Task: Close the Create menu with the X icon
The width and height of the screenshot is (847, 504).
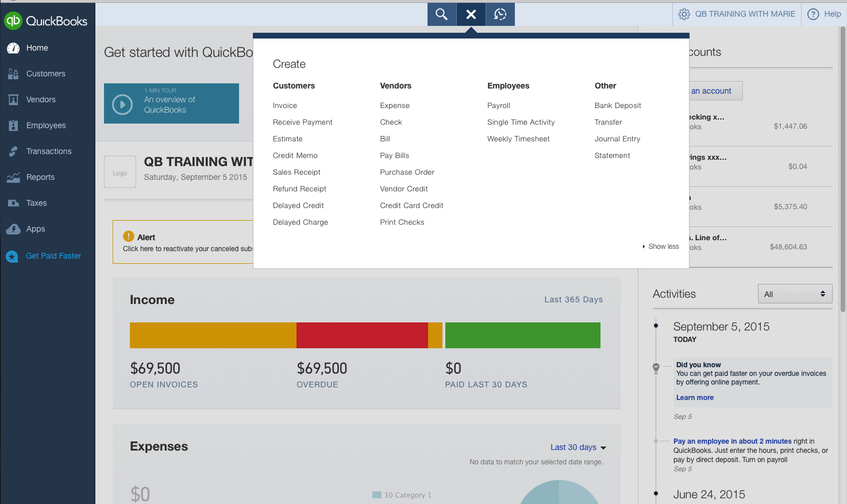Action: coord(471,14)
